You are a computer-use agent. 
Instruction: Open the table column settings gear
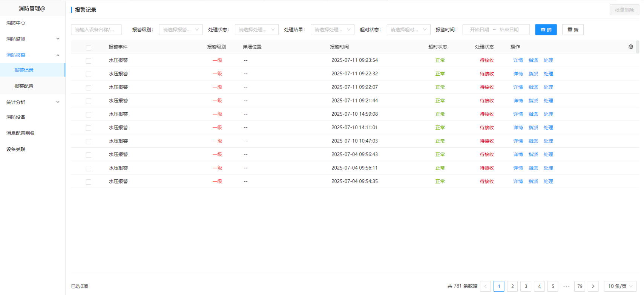click(x=630, y=47)
